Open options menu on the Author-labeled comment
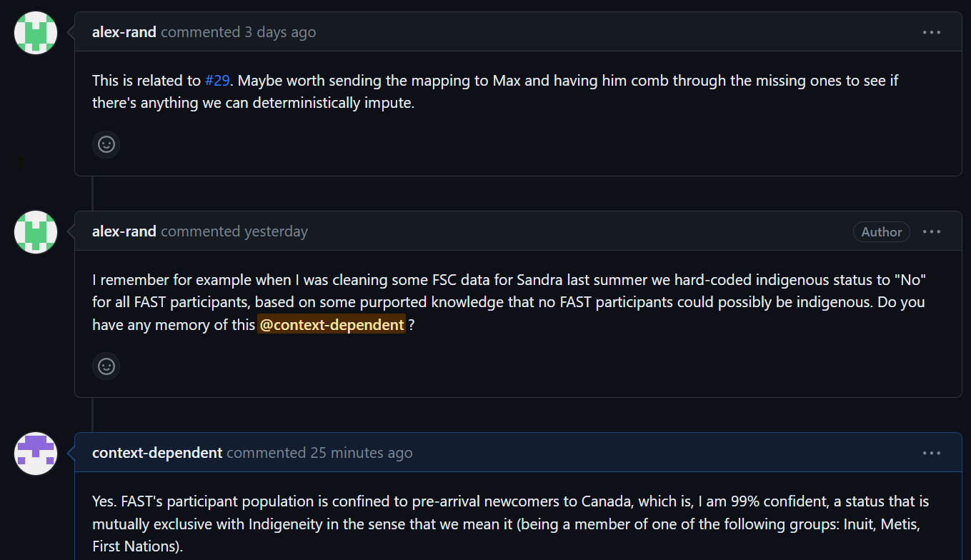971x560 pixels. [931, 231]
